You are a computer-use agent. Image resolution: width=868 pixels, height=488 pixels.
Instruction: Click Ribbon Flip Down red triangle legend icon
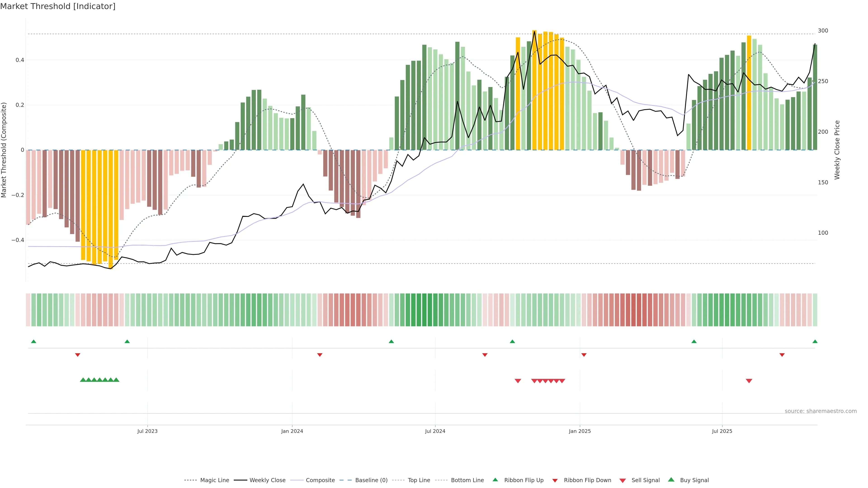(555, 481)
